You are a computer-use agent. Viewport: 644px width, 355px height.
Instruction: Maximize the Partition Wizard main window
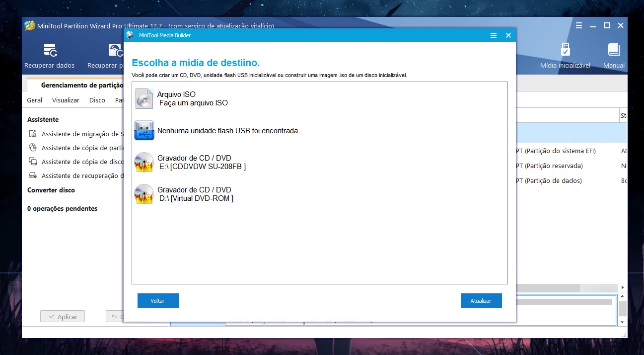point(607,25)
